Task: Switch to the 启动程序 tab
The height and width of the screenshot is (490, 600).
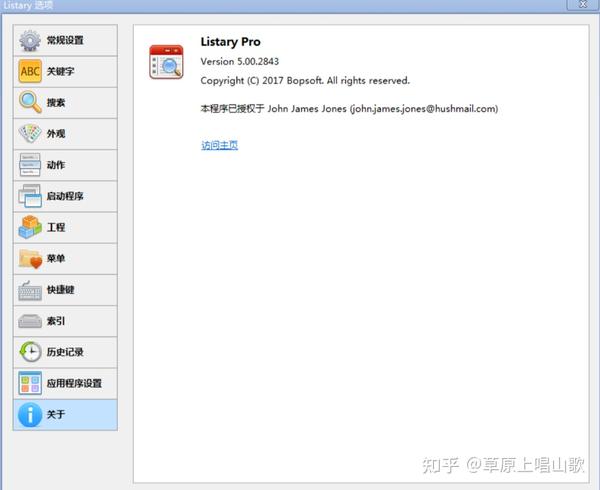Action: [x=65, y=196]
